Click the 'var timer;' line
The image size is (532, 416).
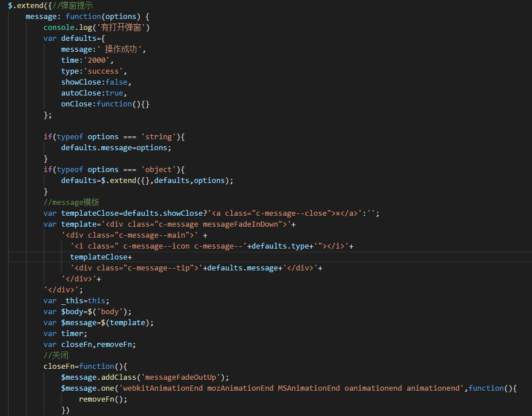tap(65, 334)
